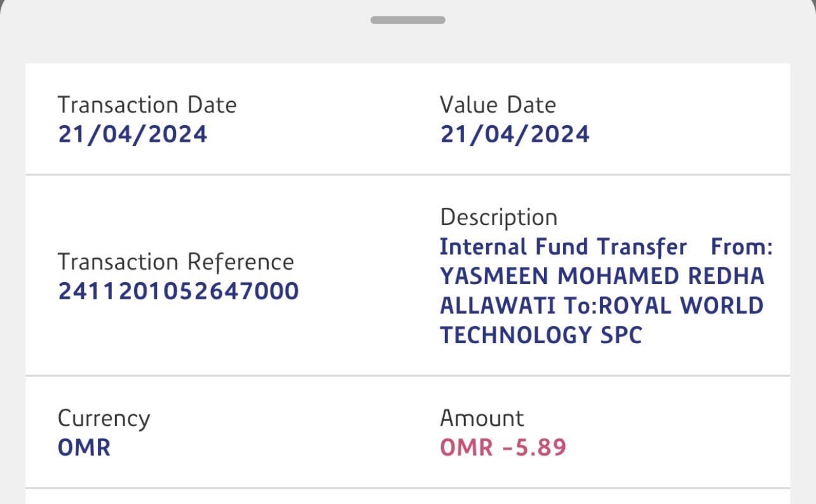Viewport: 816px width, 504px height.
Task: Click the Transaction Date label
Action: (x=147, y=105)
